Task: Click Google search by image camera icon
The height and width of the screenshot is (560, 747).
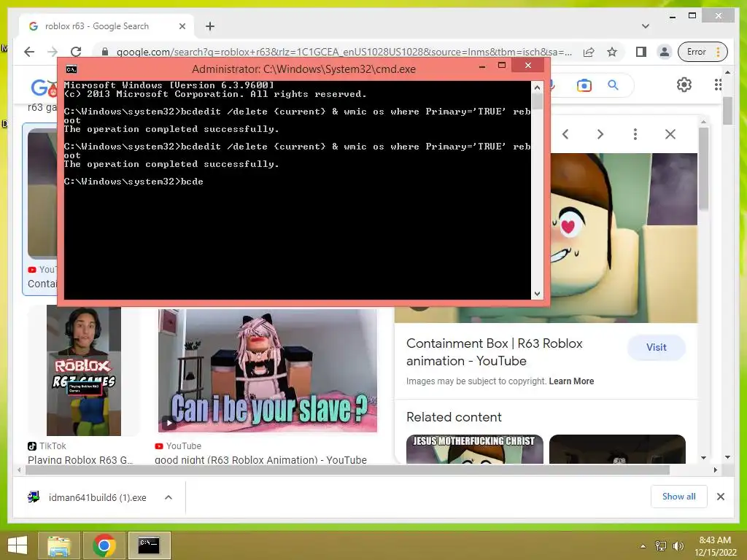Action: [x=584, y=85]
